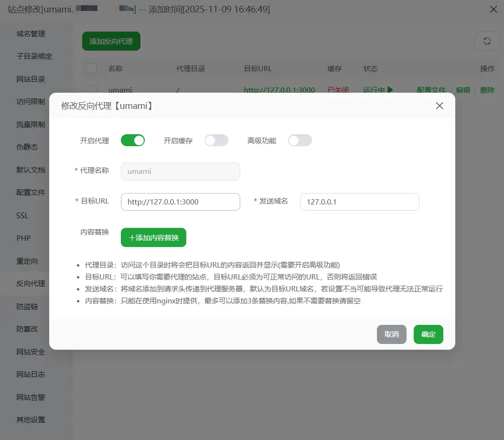Close the 修改反向代理 dialog
This screenshot has width=504, height=440.
(x=440, y=106)
